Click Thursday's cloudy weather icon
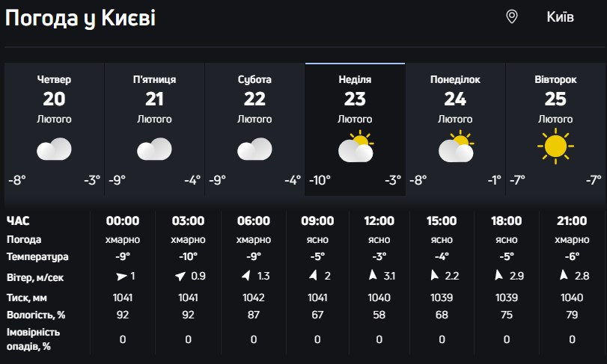The image size is (607, 364). [x=54, y=149]
